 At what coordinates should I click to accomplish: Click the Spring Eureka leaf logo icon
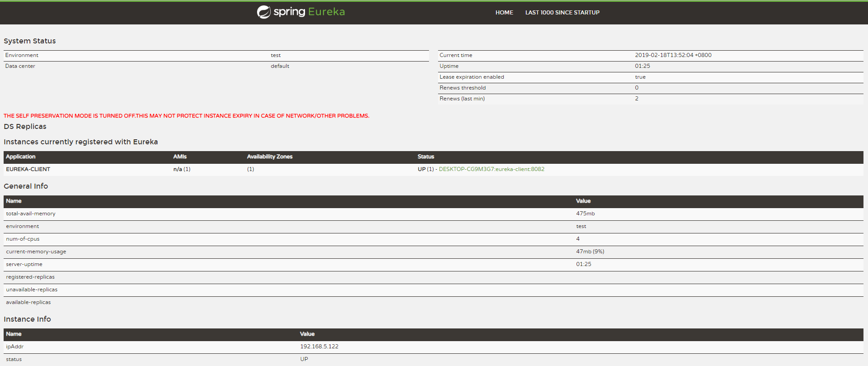click(264, 12)
